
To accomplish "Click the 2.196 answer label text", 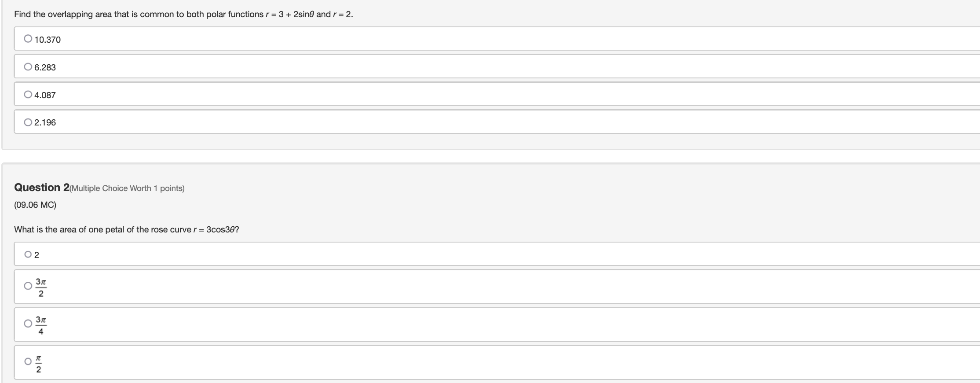I will (45, 122).
